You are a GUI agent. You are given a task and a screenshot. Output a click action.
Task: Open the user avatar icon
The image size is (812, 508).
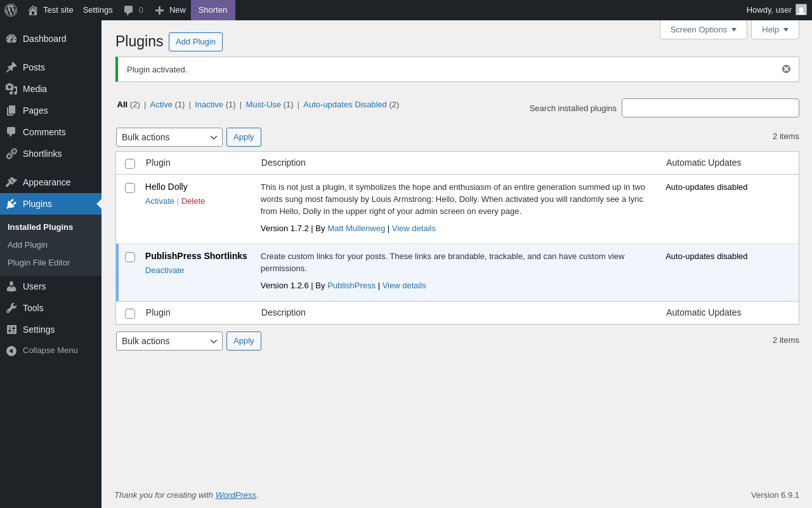tap(801, 10)
